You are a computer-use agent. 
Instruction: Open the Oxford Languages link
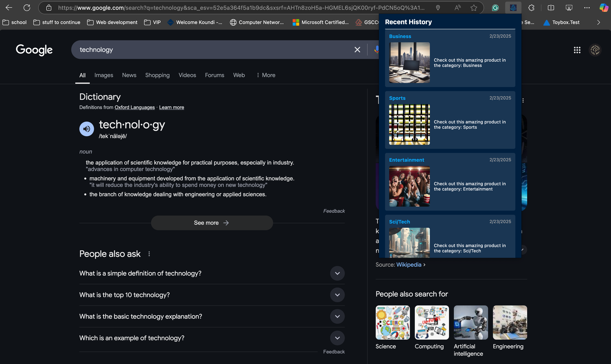(x=135, y=107)
